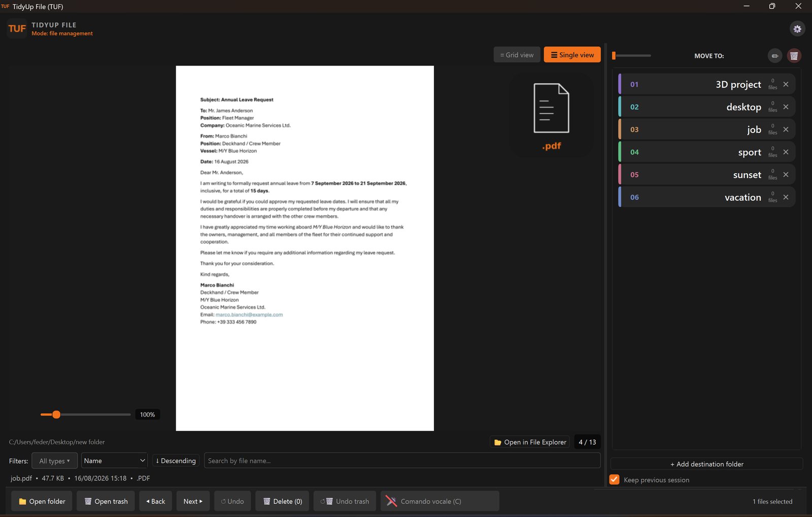Toggle Descending sort order

point(176,461)
